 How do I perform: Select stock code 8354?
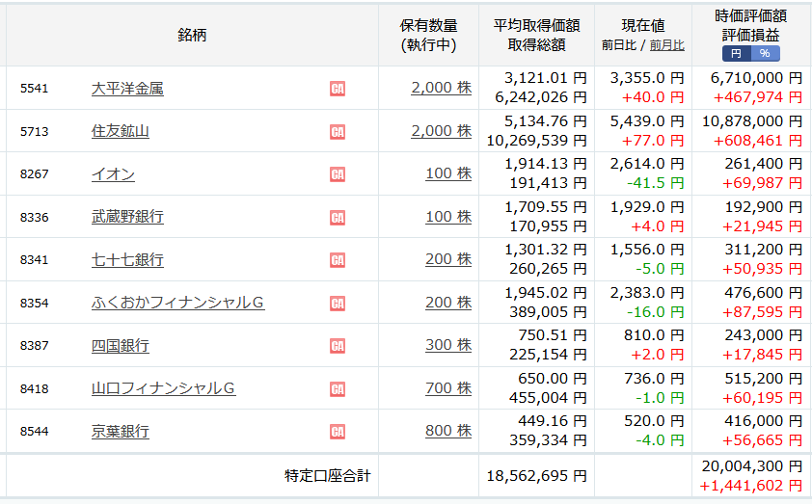(34, 303)
